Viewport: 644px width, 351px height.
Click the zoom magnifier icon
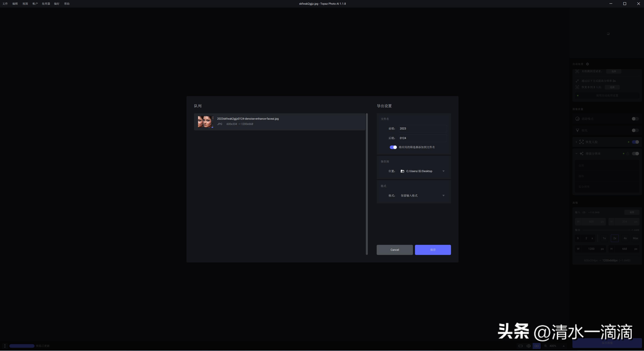pyautogui.click(x=546, y=346)
